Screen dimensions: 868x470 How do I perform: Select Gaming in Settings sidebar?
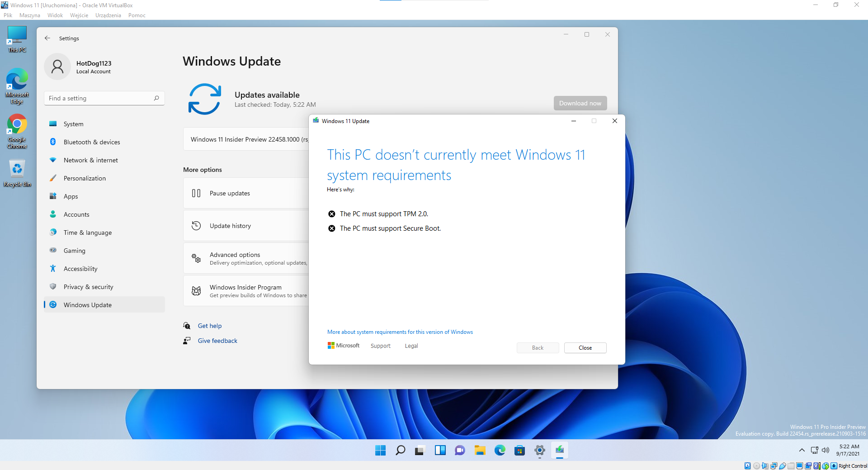[104, 251]
